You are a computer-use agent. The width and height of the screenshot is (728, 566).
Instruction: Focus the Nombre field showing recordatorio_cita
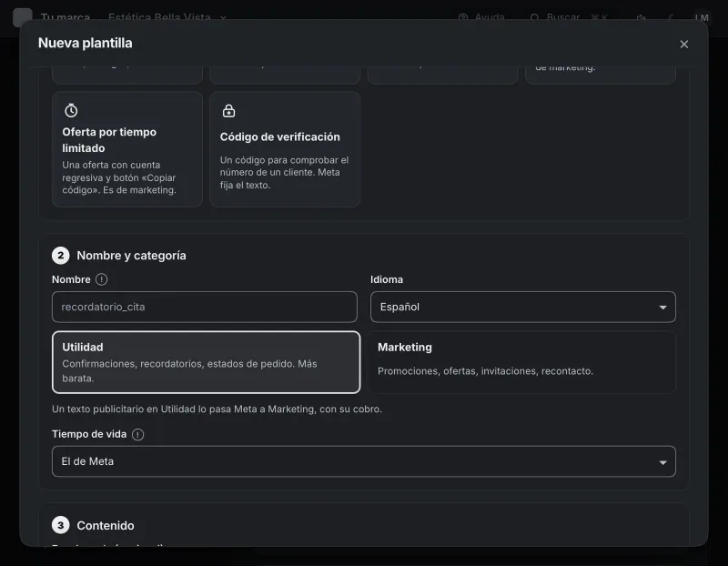click(x=204, y=307)
